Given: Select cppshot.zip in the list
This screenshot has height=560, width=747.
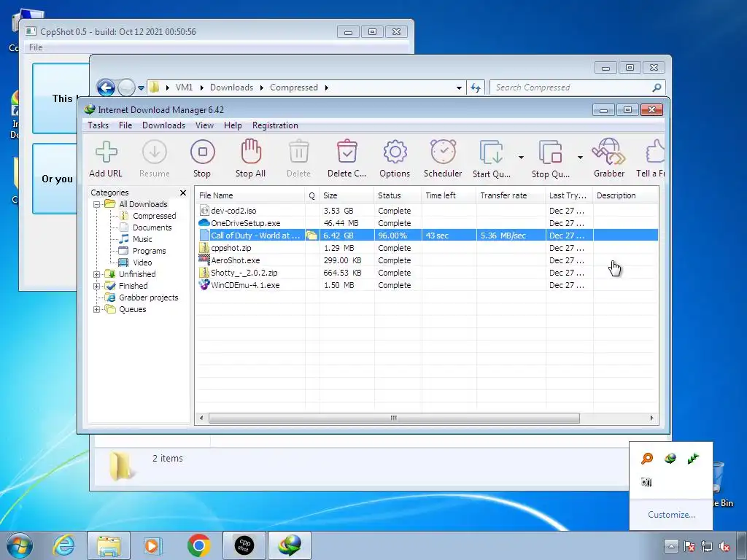Looking at the screenshot, I should click(426, 248).
